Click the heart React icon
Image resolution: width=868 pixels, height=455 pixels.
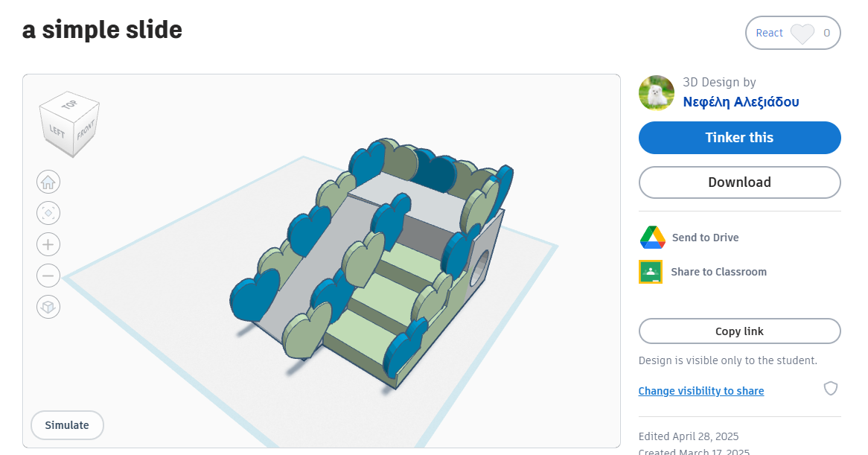tap(802, 34)
